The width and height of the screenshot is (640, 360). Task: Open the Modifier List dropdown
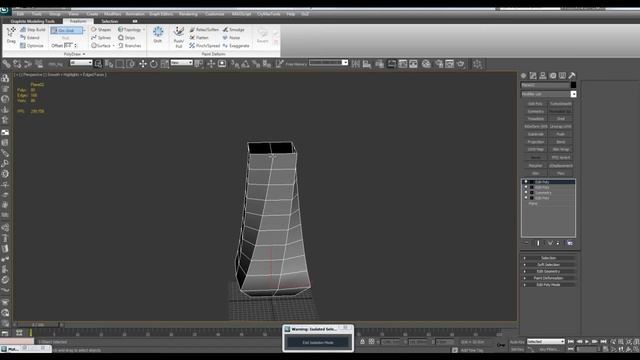573,94
